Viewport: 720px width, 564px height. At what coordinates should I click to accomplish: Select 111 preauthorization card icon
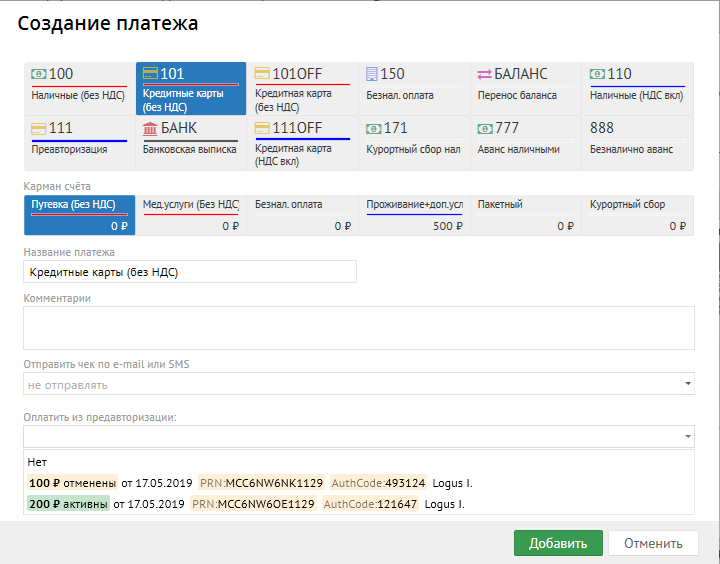pos(39,128)
